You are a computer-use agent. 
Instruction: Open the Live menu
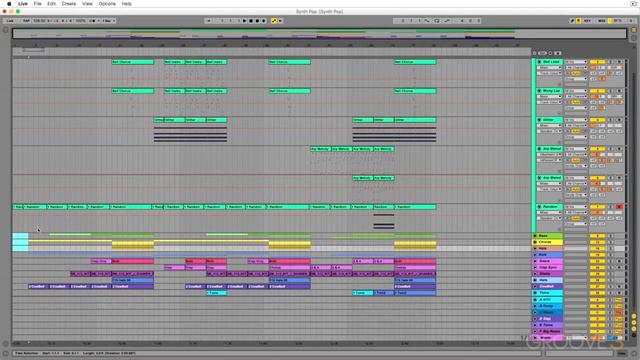(x=23, y=4)
